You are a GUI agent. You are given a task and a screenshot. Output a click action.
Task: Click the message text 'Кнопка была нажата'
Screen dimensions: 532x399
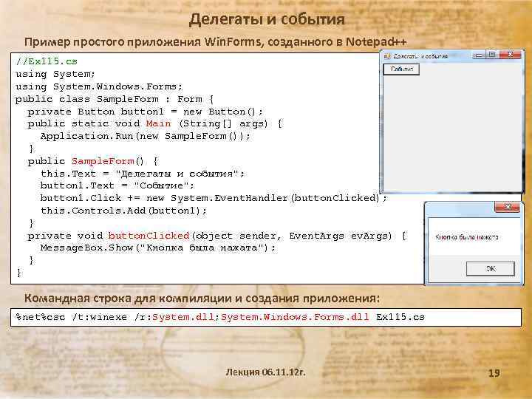click(466, 237)
